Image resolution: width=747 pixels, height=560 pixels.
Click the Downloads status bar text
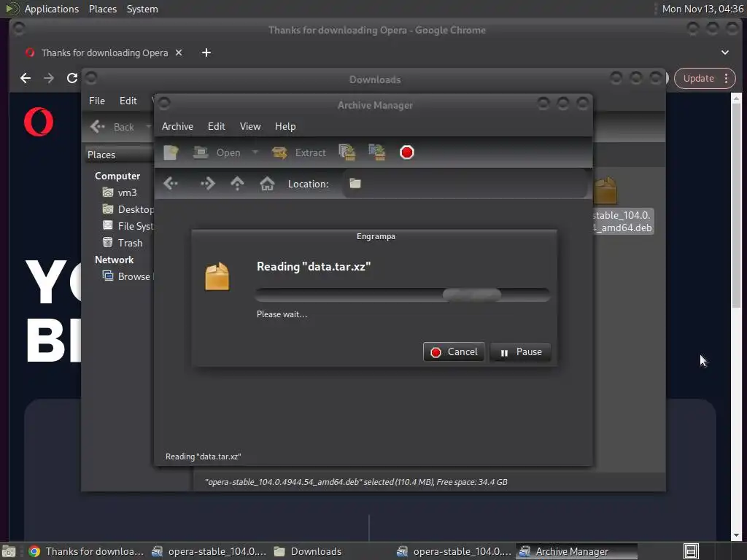pyautogui.click(x=356, y=482)
